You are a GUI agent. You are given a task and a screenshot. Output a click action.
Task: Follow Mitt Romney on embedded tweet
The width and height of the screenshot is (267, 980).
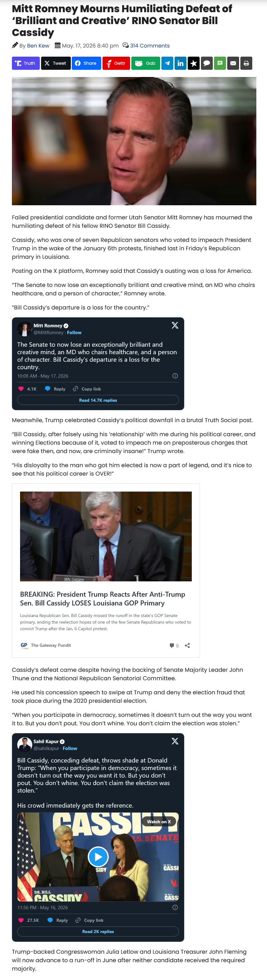tap(74, 333)
